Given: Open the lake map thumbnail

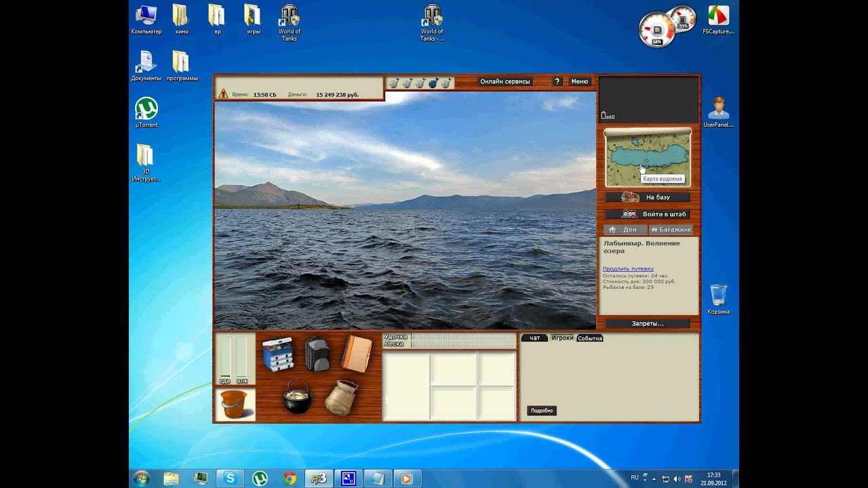Looking at the screenshot, I should click(x=648, y=159).
